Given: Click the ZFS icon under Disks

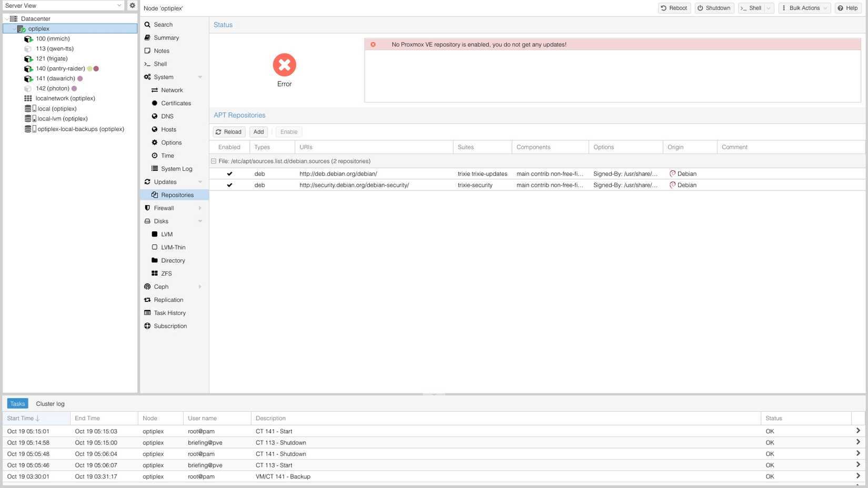Looking at the screenshot, I should pos(155,273).
